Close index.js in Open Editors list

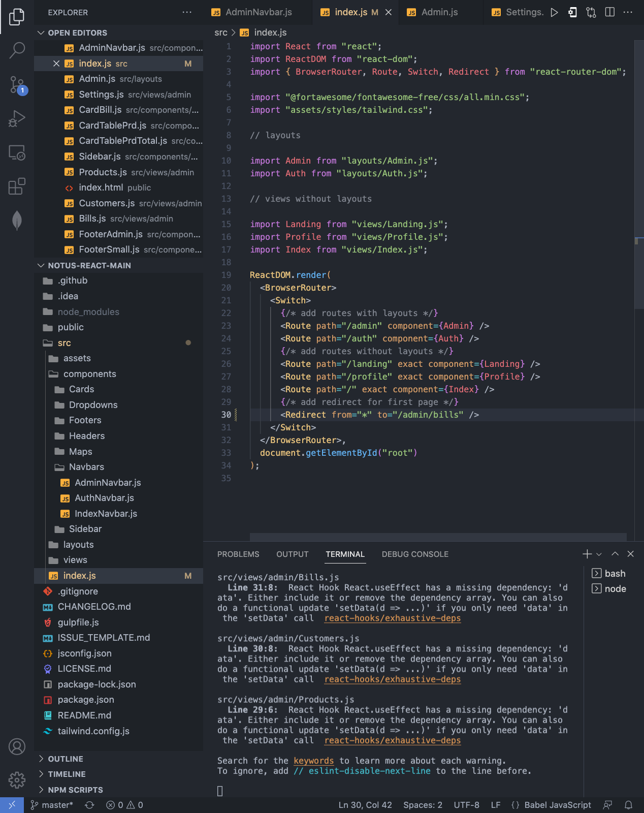56,64
